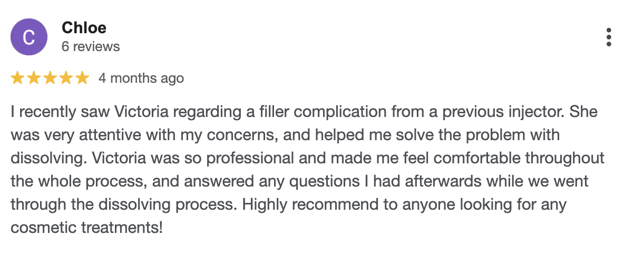
Task: Click the fifth gold rating star
Action: (x=82, y=79)
